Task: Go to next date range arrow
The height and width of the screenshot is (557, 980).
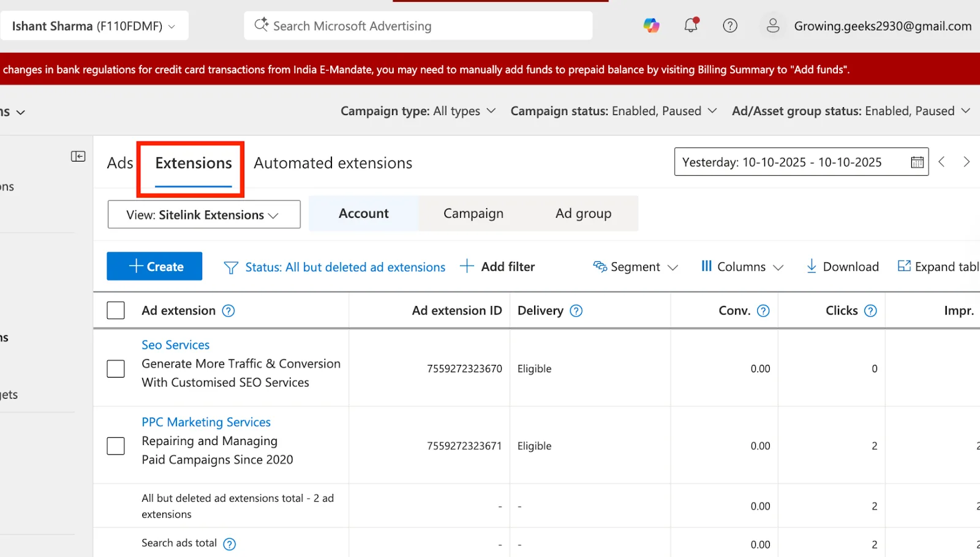Action: [x=967, y=162]
